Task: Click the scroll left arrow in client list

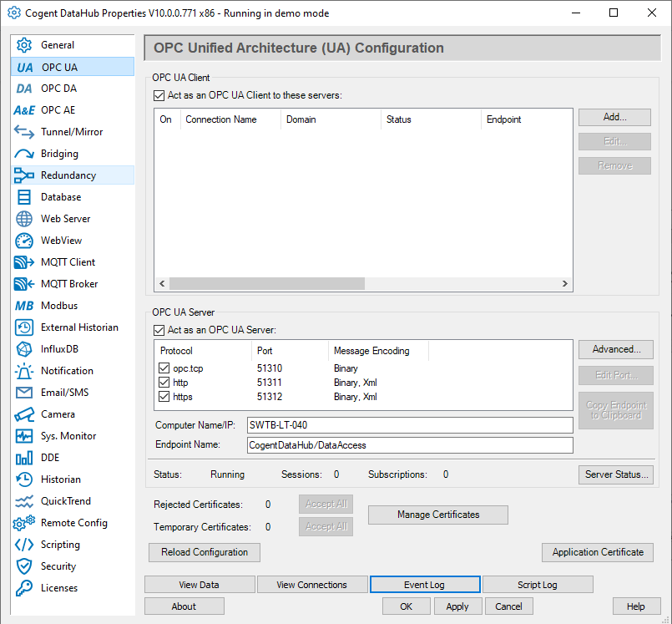Action: [x=162, y=283]
